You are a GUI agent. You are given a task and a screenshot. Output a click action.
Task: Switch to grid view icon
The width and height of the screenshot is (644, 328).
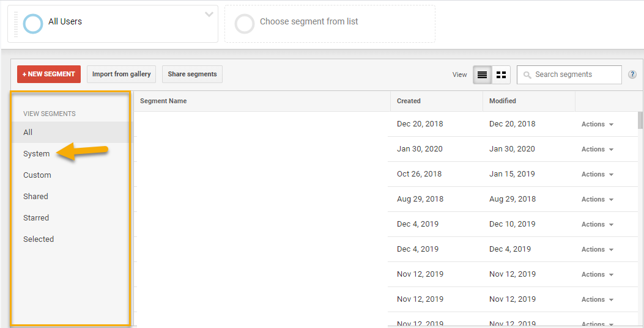(x=502, y=75)
